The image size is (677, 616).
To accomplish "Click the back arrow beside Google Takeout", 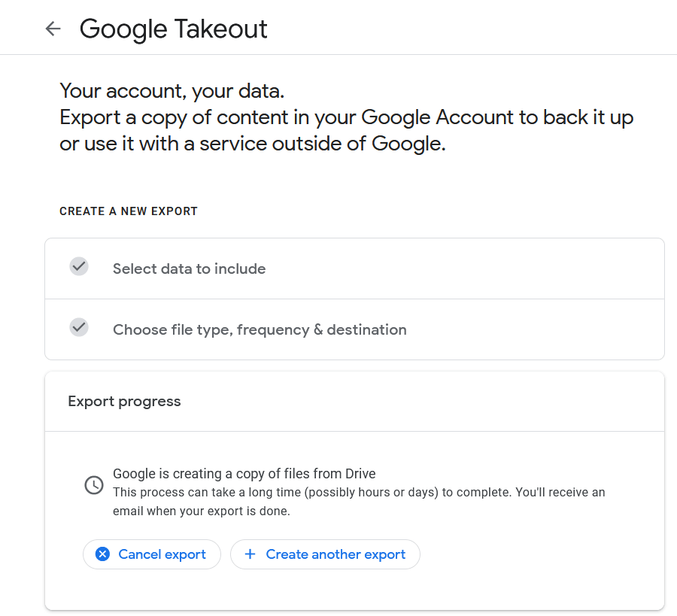I will tap(53, 29).
